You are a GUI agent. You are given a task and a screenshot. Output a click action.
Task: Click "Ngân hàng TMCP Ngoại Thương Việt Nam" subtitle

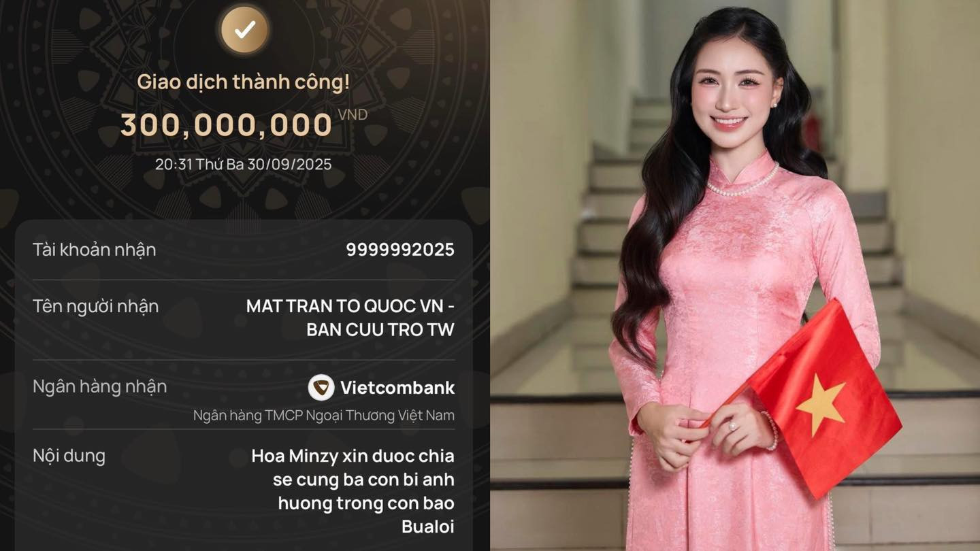click(x=324, y=415)
